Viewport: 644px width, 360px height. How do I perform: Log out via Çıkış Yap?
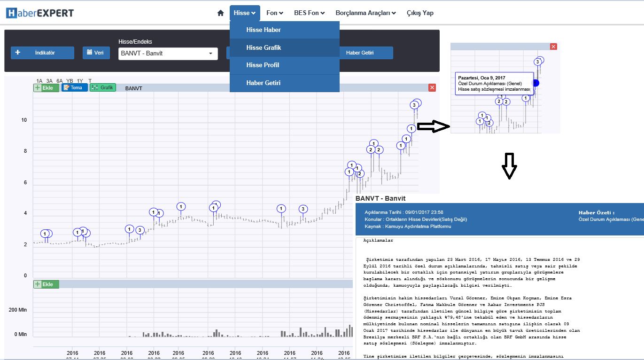420,13
